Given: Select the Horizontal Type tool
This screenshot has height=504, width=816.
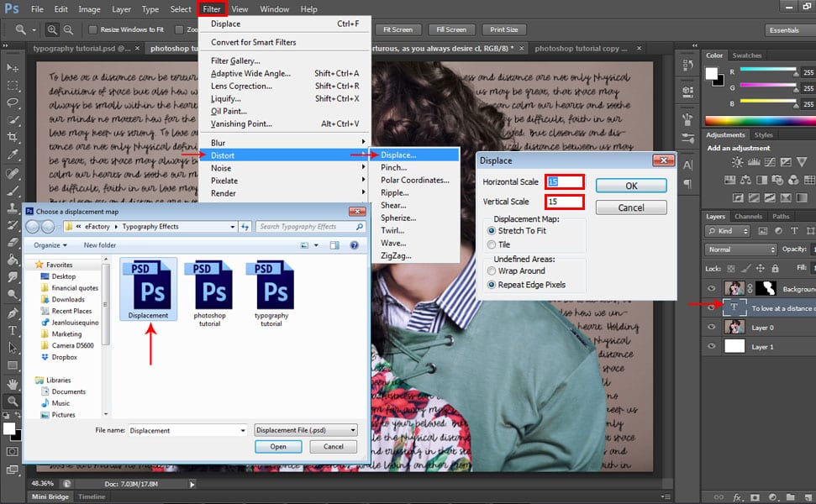Looking at the screenshot, I should 13,330.
